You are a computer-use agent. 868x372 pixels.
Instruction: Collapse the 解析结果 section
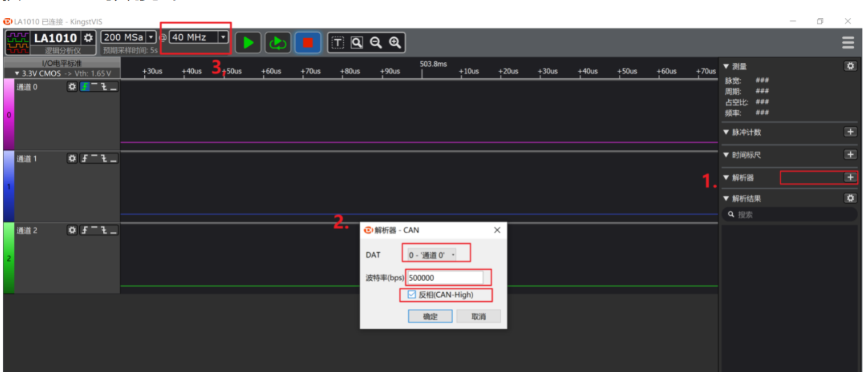(726, 198)
